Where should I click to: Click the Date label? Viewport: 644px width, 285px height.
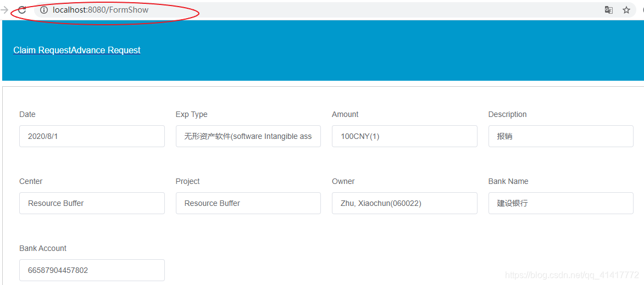pyautogui.click(x=27, y=115)
